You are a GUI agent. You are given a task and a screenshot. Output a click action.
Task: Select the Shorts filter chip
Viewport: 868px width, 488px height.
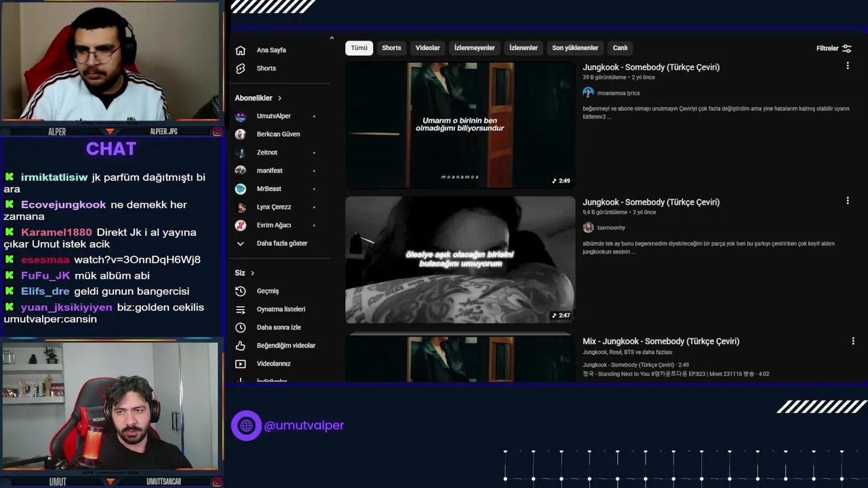point(391,48)
